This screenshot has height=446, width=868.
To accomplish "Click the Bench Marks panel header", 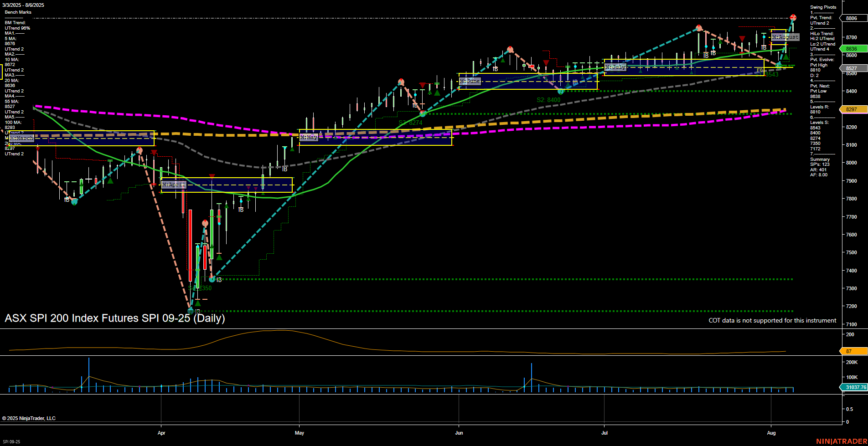I will coord(19,12).
